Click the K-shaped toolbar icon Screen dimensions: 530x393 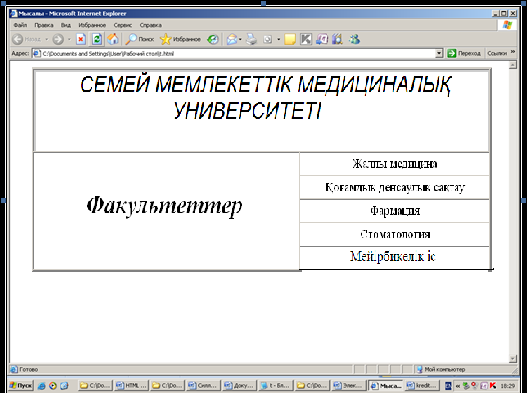tap(306, 39)
